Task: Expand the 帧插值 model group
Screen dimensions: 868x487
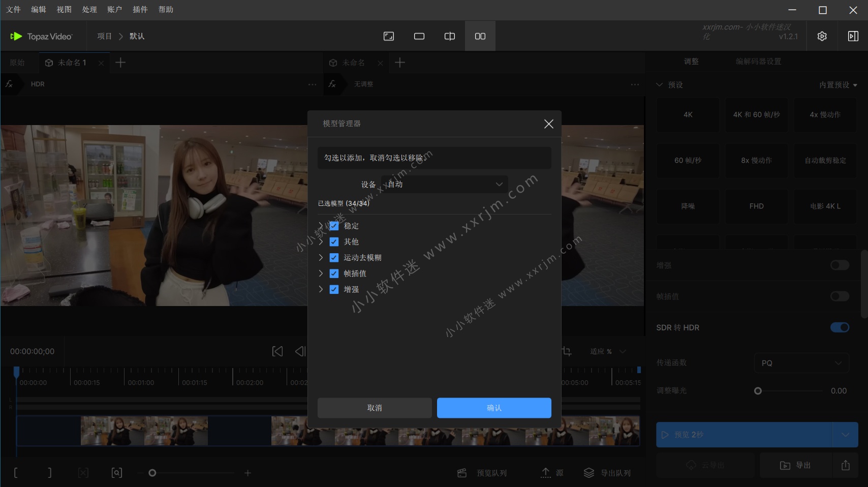Action: point(321,273)
